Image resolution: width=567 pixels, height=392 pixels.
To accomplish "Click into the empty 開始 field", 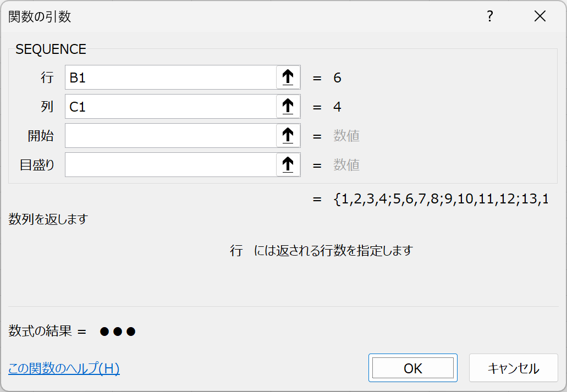I will pyautogui.click(x=170, y=136).
